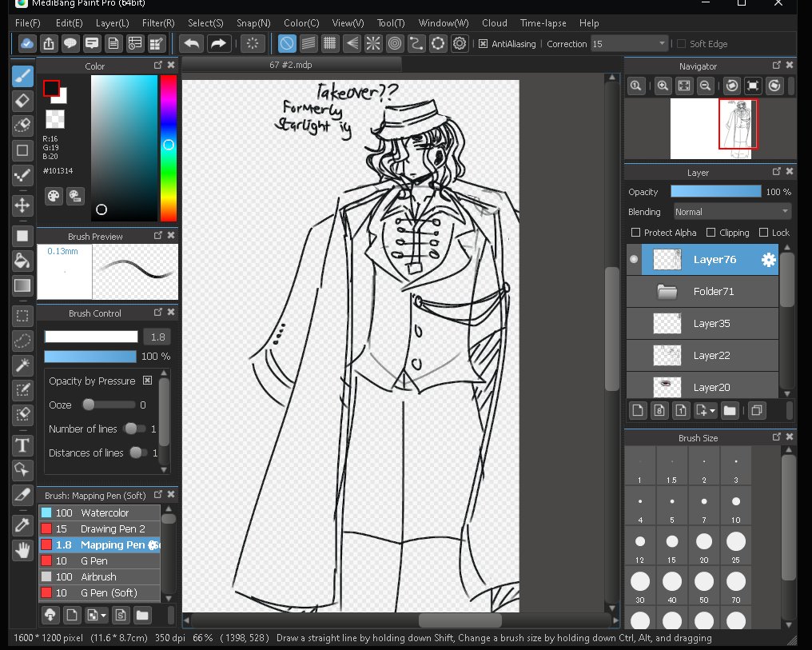Screen dimensions: 812x650
Task: Click the Undo arrow in toolbar
Action: [192, 44]
